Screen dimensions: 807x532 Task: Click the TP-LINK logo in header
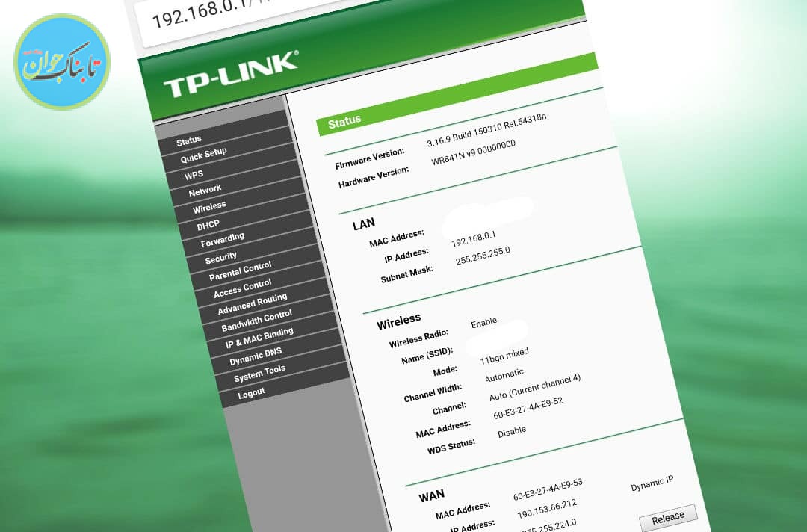pos(230,75)
